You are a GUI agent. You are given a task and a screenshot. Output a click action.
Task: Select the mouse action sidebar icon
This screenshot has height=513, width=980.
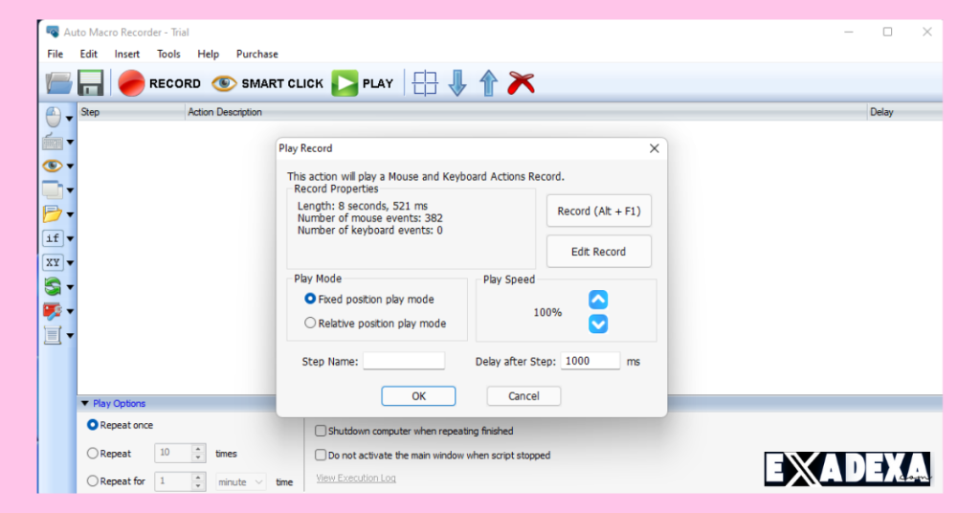pyautogui.click(x=54, y=117)
